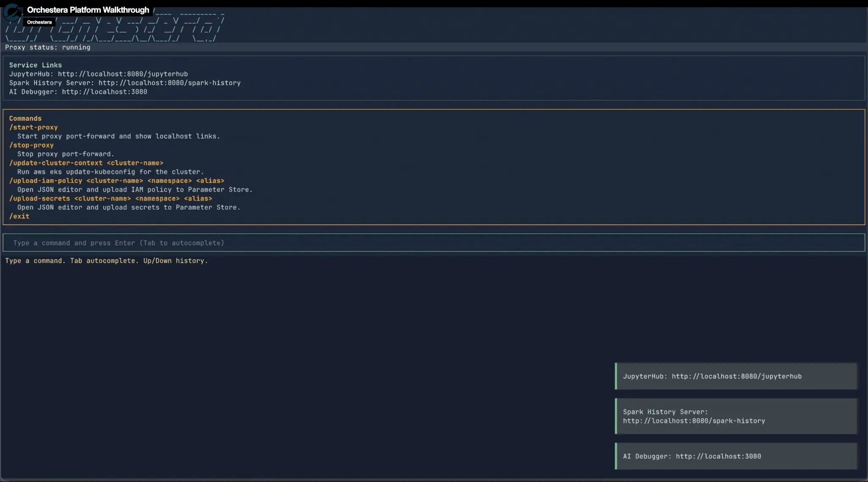Viewport: 868px width, 482px height.
Task: Click the 'Type a command. Tab autocomplete.' hint line
Action: [106, 261]
